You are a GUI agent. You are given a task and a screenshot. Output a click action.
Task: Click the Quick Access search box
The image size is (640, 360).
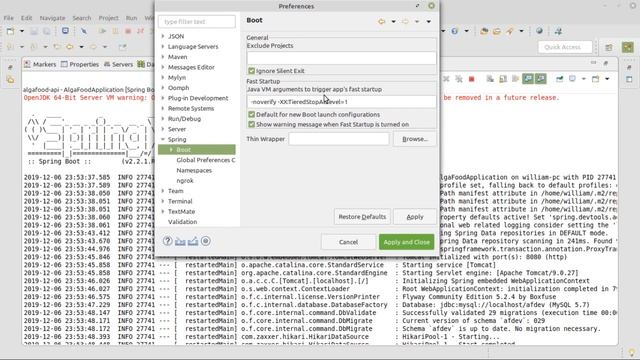click(565, 47)
